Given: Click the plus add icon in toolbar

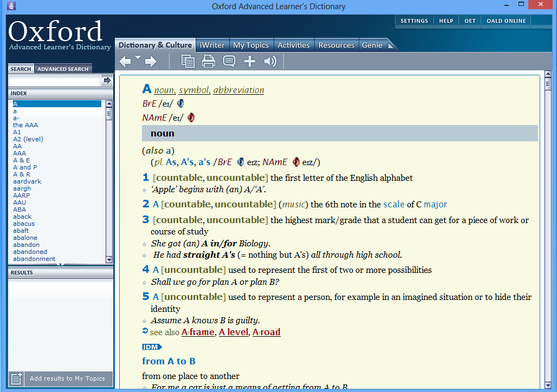Looking at the screenshot, I should pos(250,61).
